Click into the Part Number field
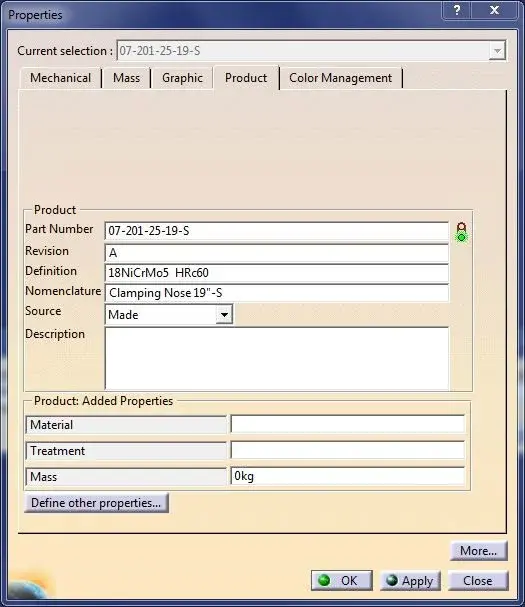 [276, 231]
